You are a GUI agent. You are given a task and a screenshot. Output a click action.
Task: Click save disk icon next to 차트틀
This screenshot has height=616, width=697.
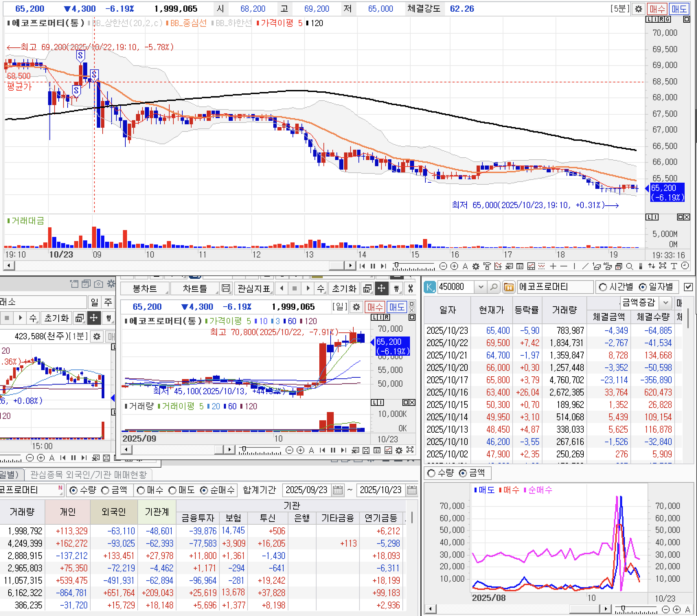tap(226, 288)
